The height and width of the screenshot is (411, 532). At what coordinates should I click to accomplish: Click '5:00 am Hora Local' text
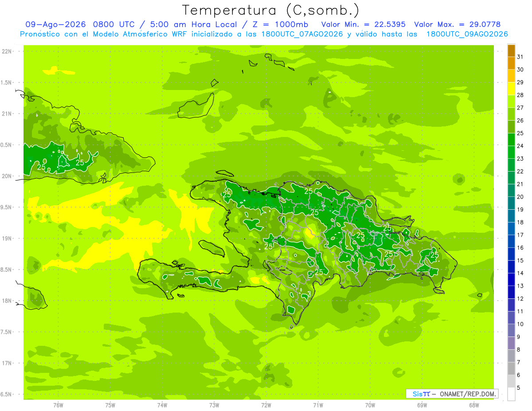[192, 24]
